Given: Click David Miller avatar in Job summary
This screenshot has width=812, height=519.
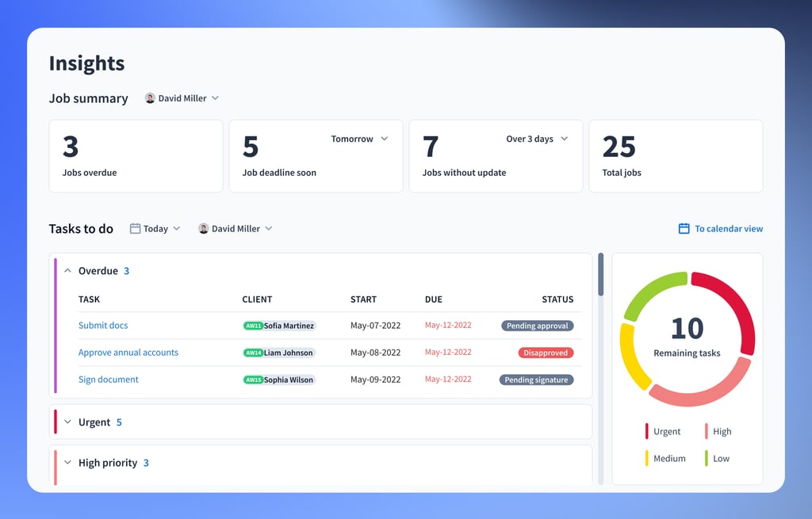Looking at the screenshot, I should [150, 99].
